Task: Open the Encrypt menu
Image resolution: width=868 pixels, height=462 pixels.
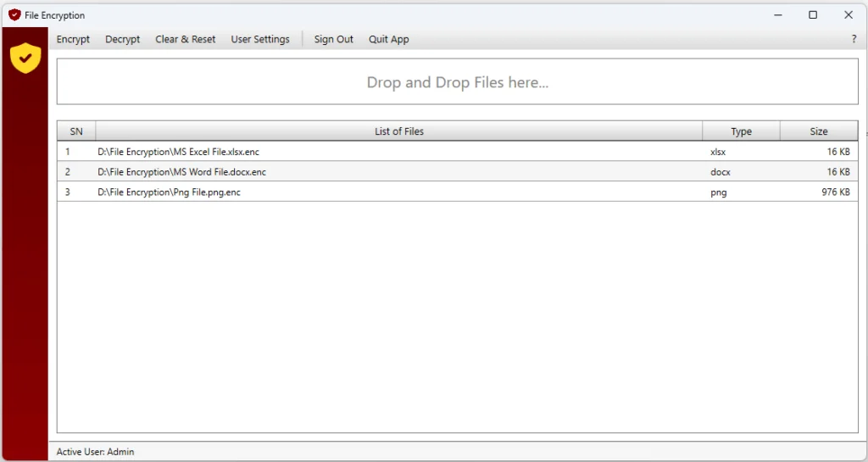Action: pos(73,39)
